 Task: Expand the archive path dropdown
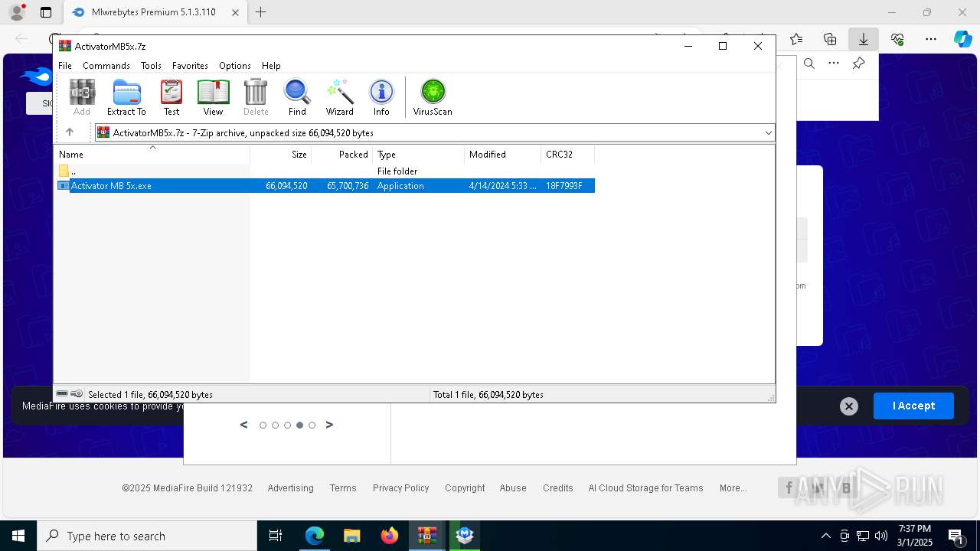click(x=768, y=133)
